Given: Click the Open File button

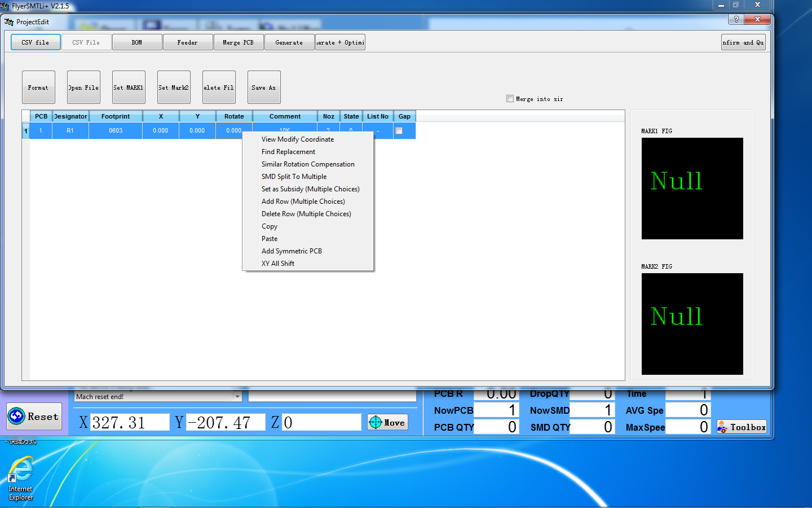Looking at the screenshot, I should (x=83, y=87).
